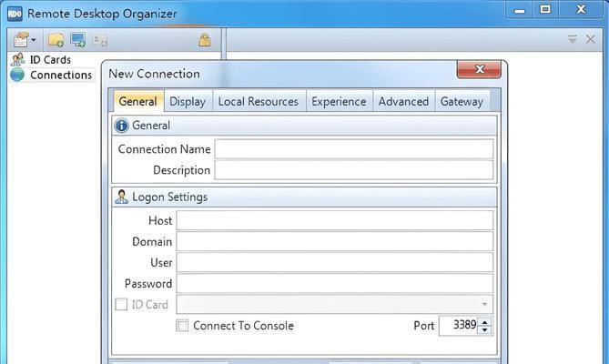The image size is (609, 364).
Task: Close the New Connection dialog
Action: tap(479, 69)
